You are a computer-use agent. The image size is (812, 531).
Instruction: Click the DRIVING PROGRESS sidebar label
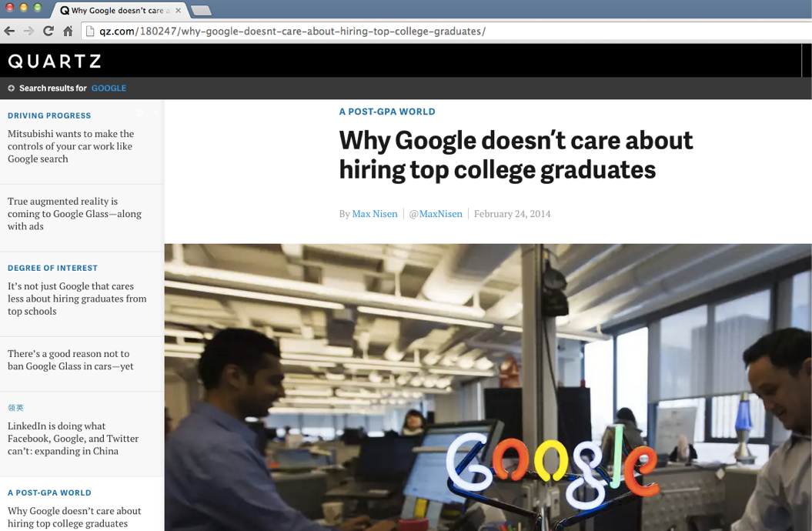49,115
